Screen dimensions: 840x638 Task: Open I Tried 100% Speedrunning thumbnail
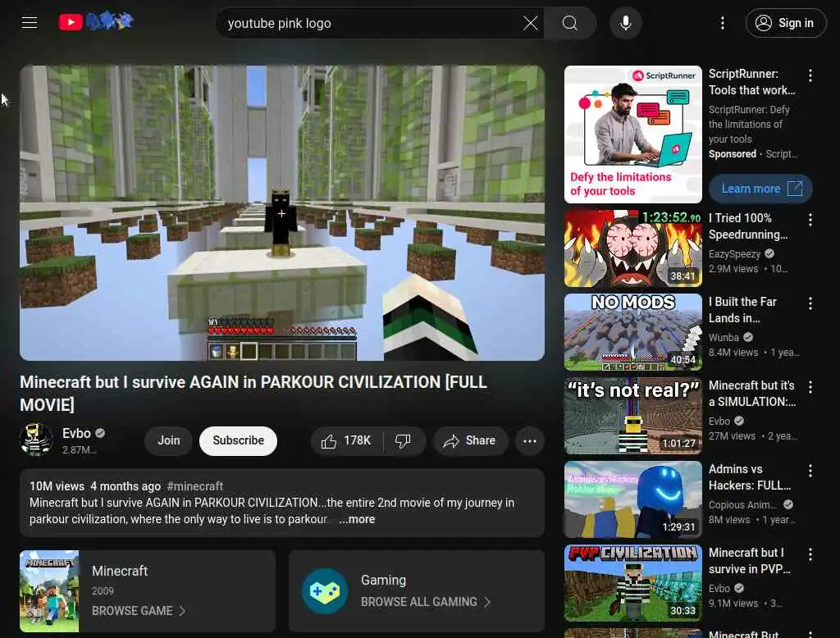coord(632,248)
